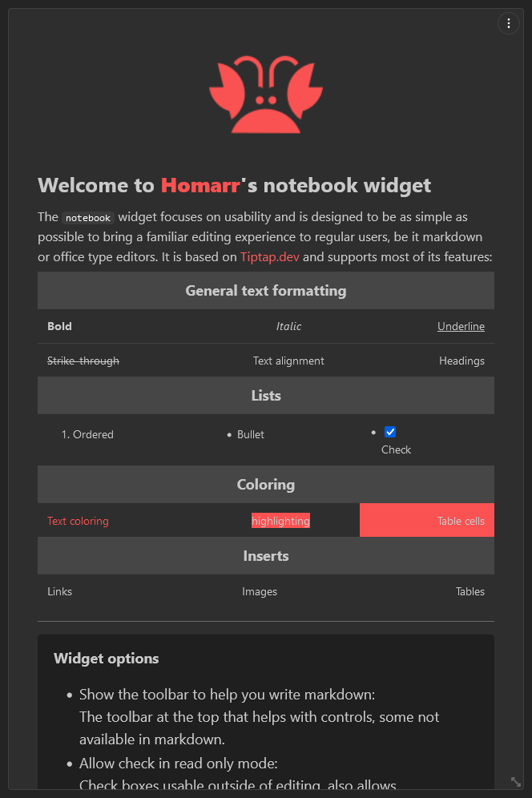The image size is (532, 798).
Task: Click the Bullet list item
Action: pyautogui.click(x=251, y=434)
